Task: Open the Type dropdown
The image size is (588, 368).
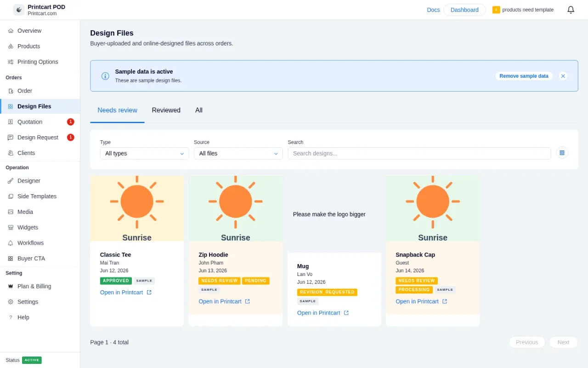Action: tap(144, 153)
